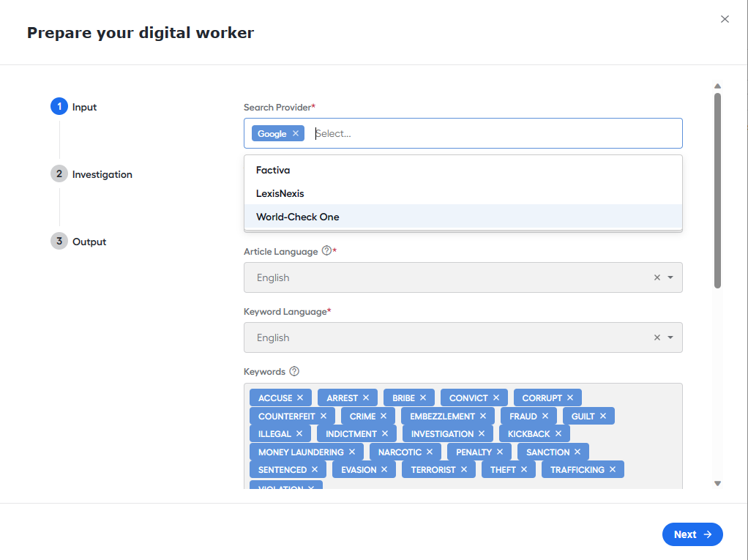Clear the Article Language selection
Viewport: 748px width, 560px height.
(657, 277)
